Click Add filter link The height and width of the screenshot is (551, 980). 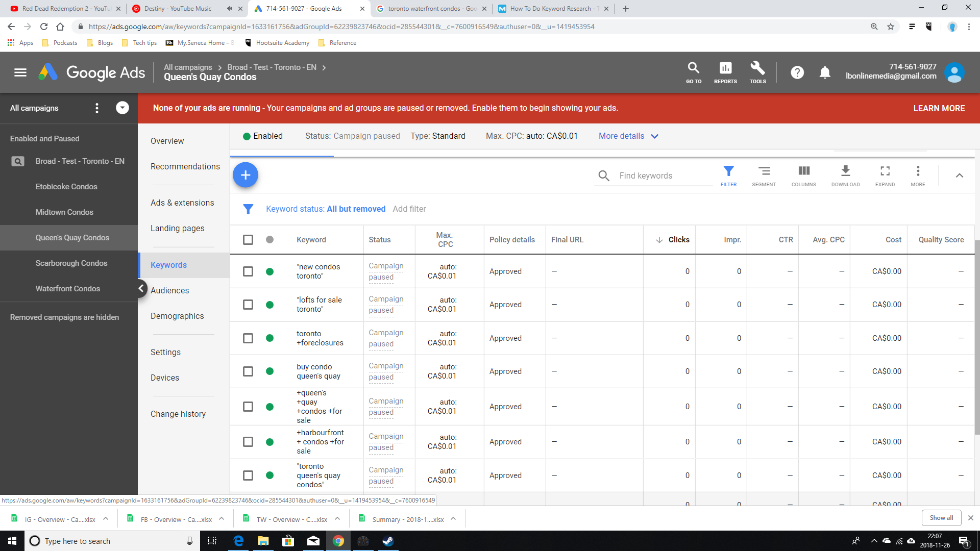click(409, 209)
